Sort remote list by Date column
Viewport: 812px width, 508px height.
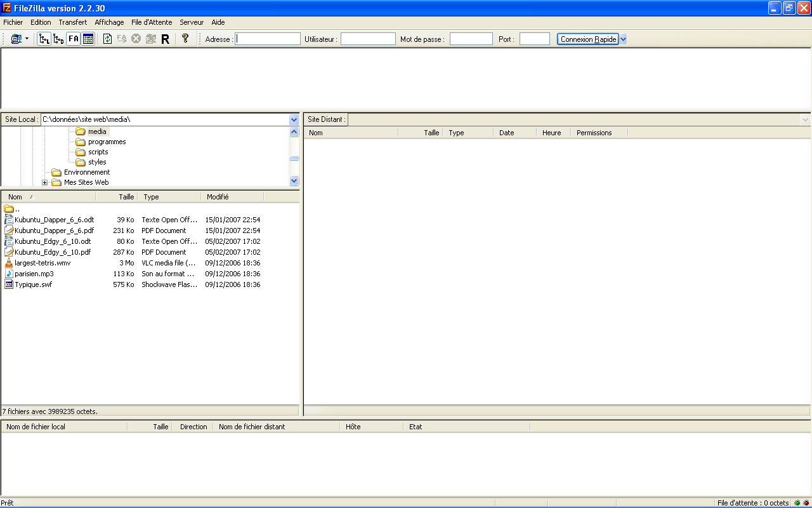(514, 133)
